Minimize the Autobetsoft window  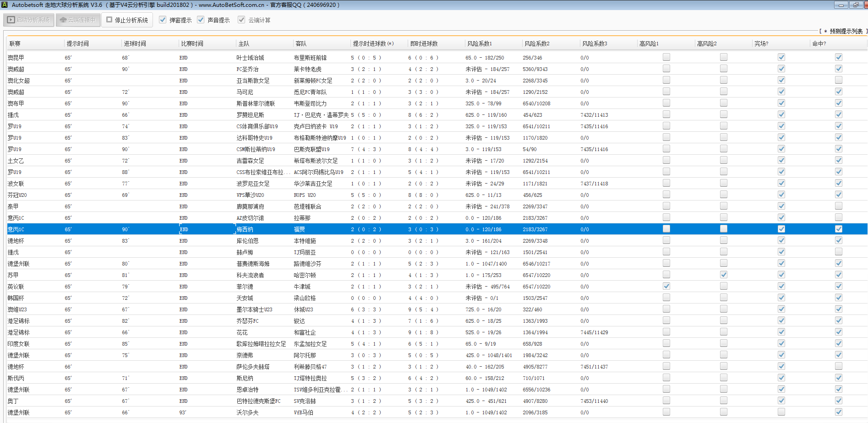point(841,5)
